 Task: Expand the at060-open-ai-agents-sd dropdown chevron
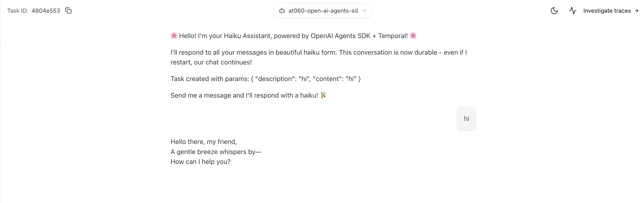coord(365,11)
